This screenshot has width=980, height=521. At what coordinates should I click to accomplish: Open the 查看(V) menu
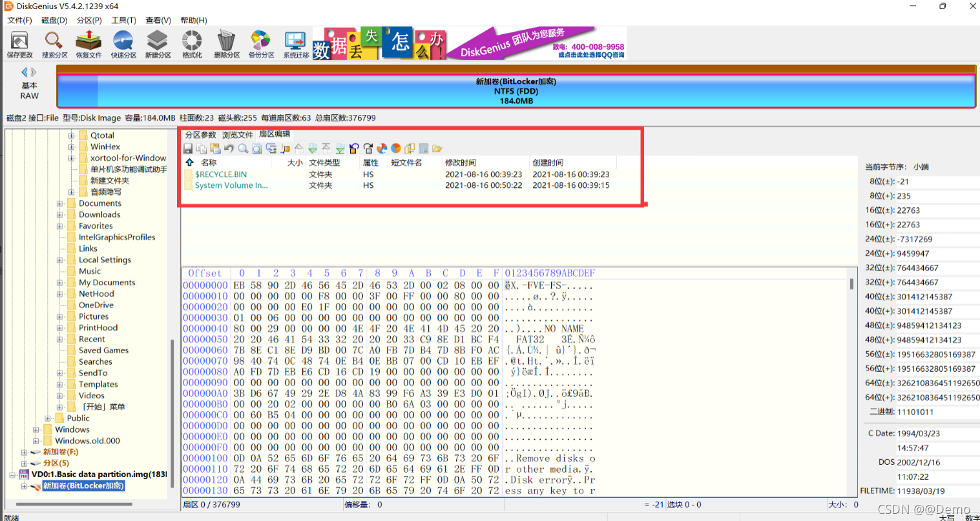tap(158, 20)
